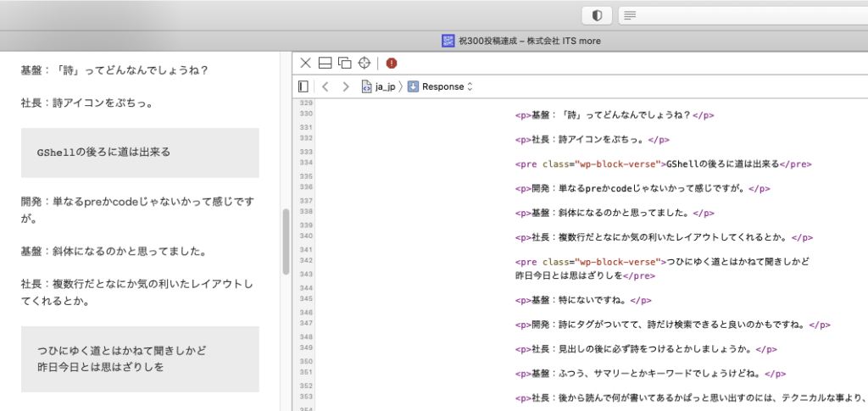868x411 pixels.
Task: Dock the inspector to the bottom
Action: [x=325, y=63]
